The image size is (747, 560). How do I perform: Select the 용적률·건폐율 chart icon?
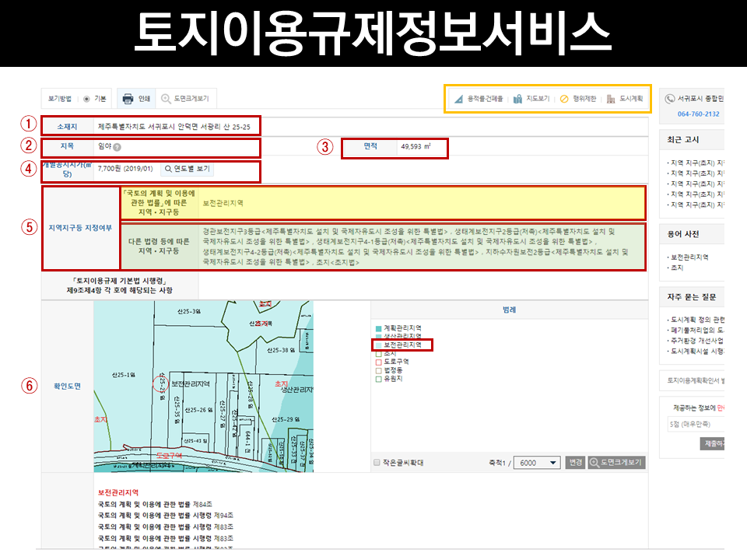459,96
